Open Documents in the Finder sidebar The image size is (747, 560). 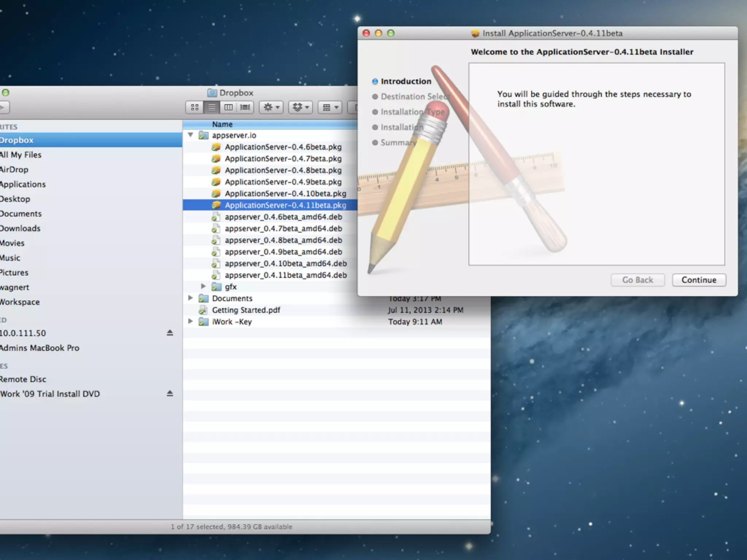pyautogui.click(x=91, y=214)
